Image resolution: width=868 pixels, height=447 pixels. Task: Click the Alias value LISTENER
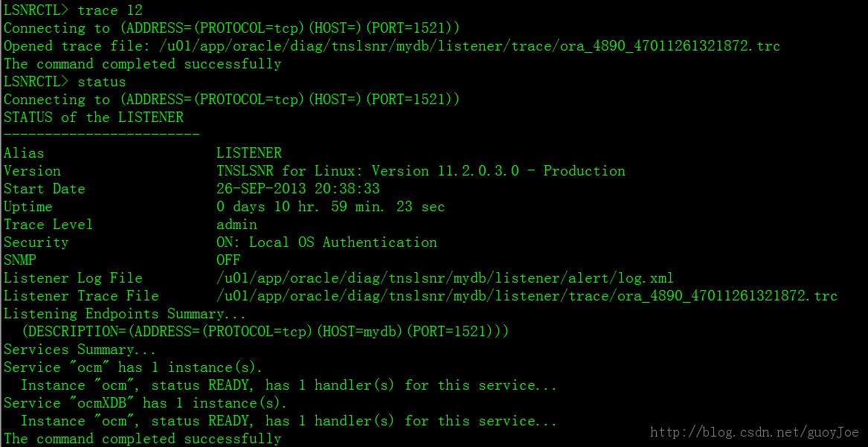tap(249, 153)
